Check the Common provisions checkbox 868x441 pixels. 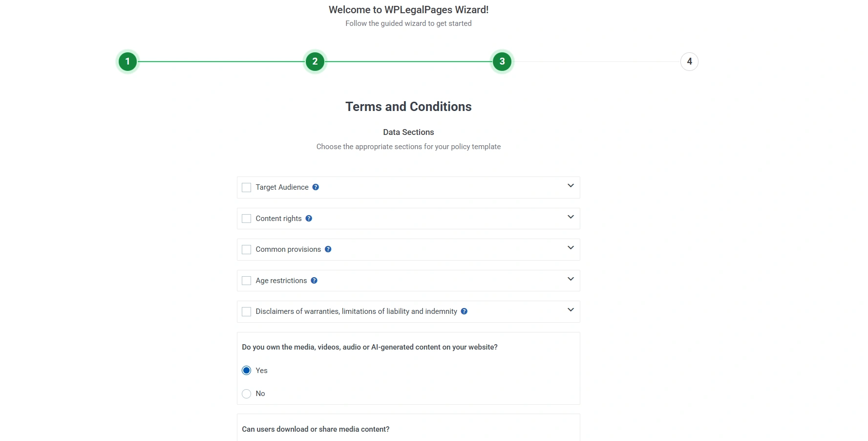point(246,249)
